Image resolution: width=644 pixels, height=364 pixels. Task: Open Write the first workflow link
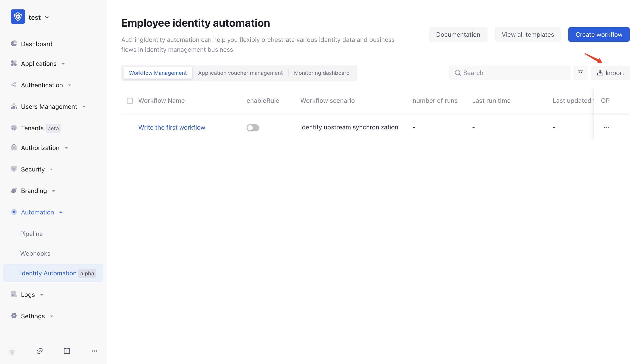point(171,127)
